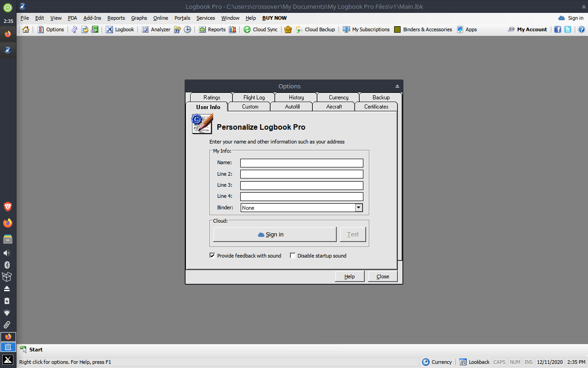Start Cloud Sync from the toolbar

pyautogui.click(x=260, y=29)
